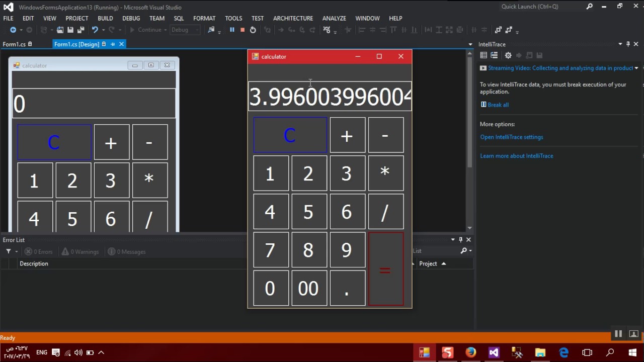The width and height of the screenshot is (644, 362).
Task: Toggle the 0 Errors filter
Action: (39, 252)
